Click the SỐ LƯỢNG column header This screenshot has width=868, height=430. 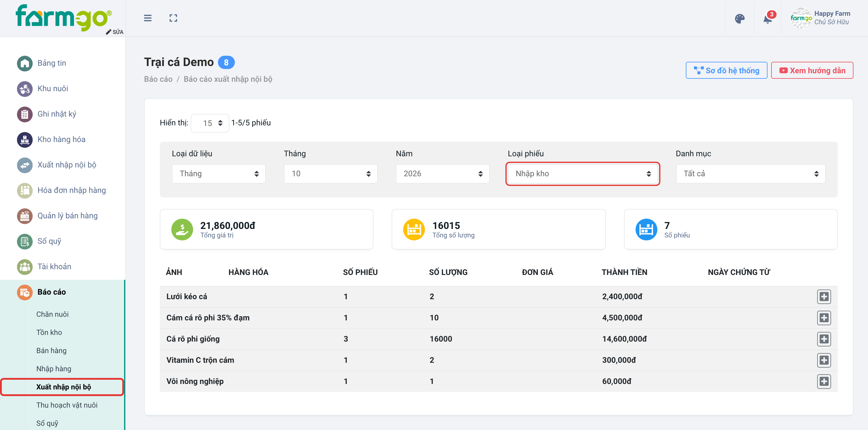pos(448,272)
